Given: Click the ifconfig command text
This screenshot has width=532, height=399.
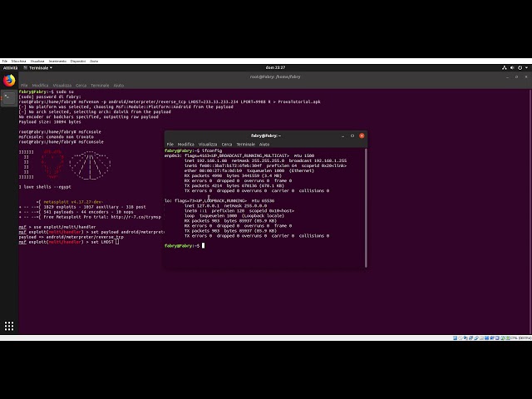Looking at the screenshot, I should 212,150.
